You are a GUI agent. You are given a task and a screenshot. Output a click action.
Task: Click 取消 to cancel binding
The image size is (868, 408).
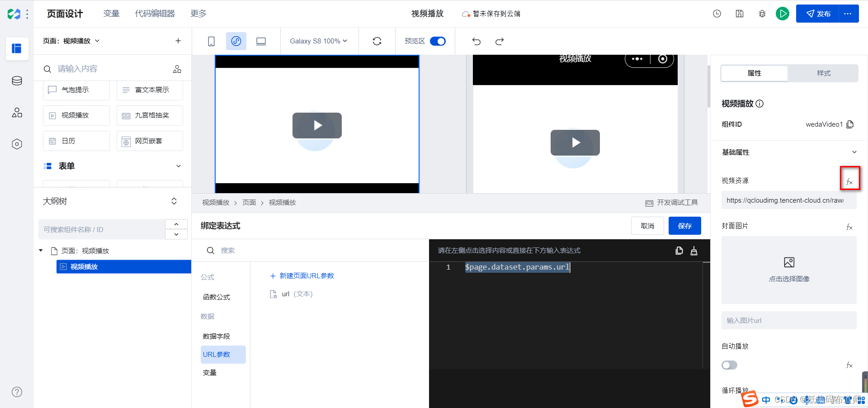coord(647,226)
